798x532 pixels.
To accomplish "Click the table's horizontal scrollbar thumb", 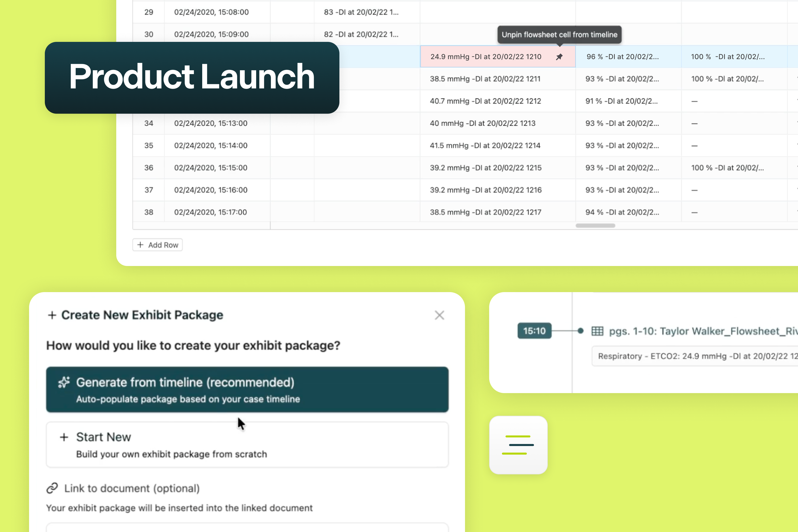I will [595, 226].
